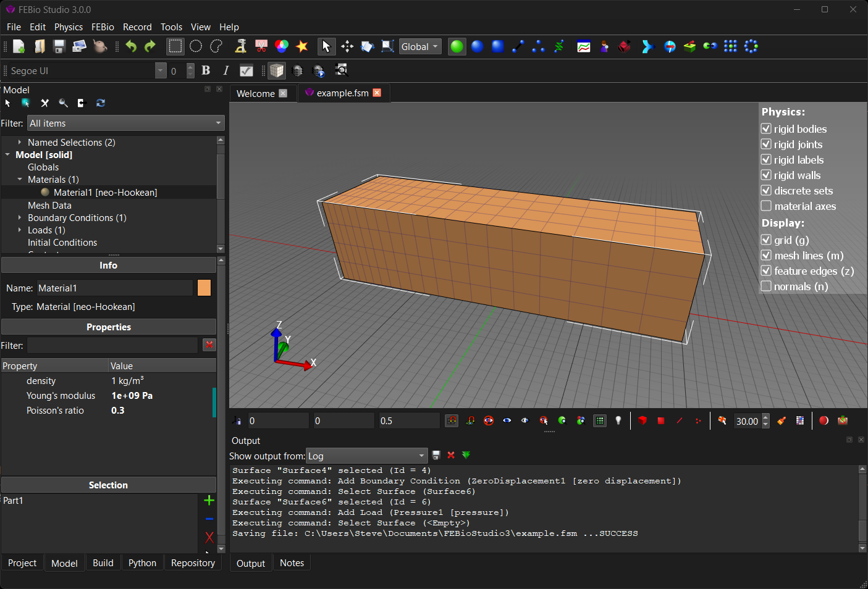Image resolution: width=868 pixels, height=589 pixels.
Task: Click the snapshot camera icon in the toolbar
Action: [x=79, y=46]
